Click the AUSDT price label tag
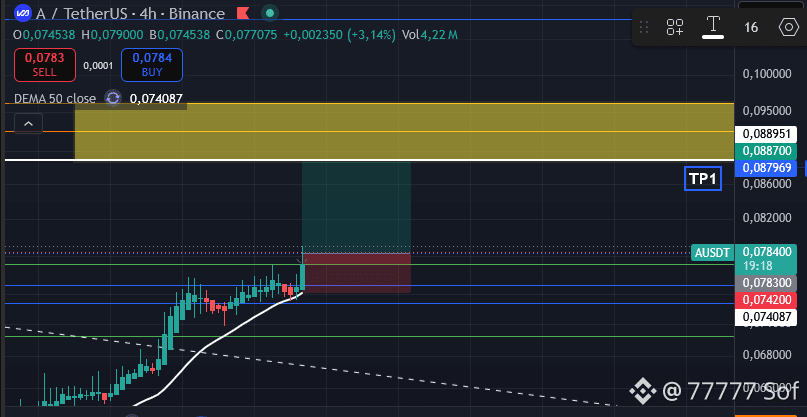The image size is (807, 417). tap(712, 252)
